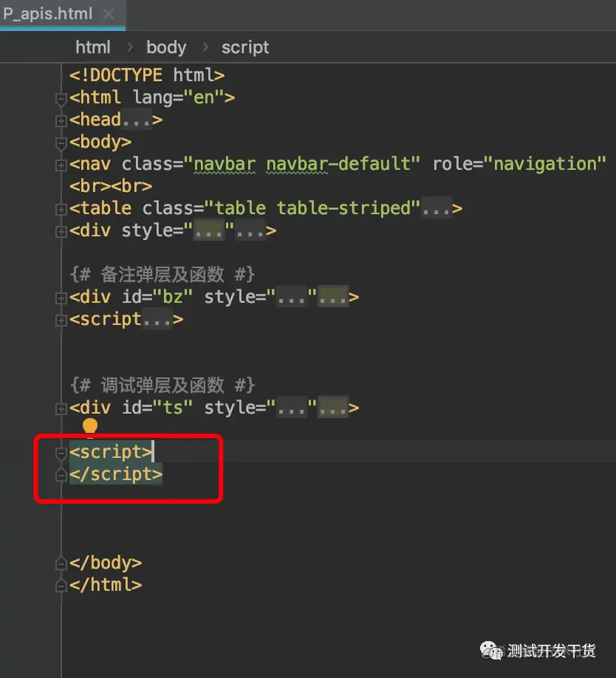Click the </script> closing tag text
This screenshot has width=616, height=678.
[x=116, y=474]
